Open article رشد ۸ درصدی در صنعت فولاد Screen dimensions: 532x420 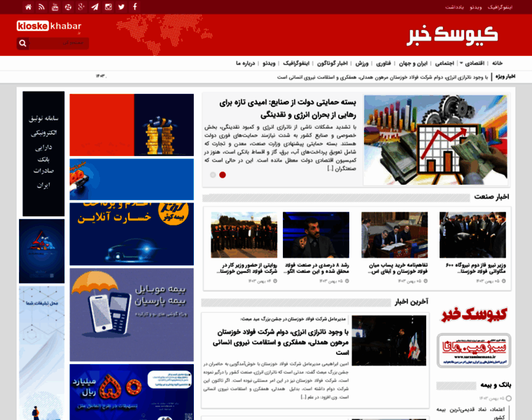tap(317, 268)
